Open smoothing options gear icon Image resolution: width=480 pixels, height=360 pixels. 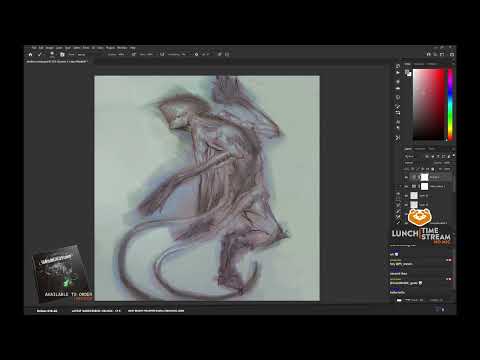point(196,54)
